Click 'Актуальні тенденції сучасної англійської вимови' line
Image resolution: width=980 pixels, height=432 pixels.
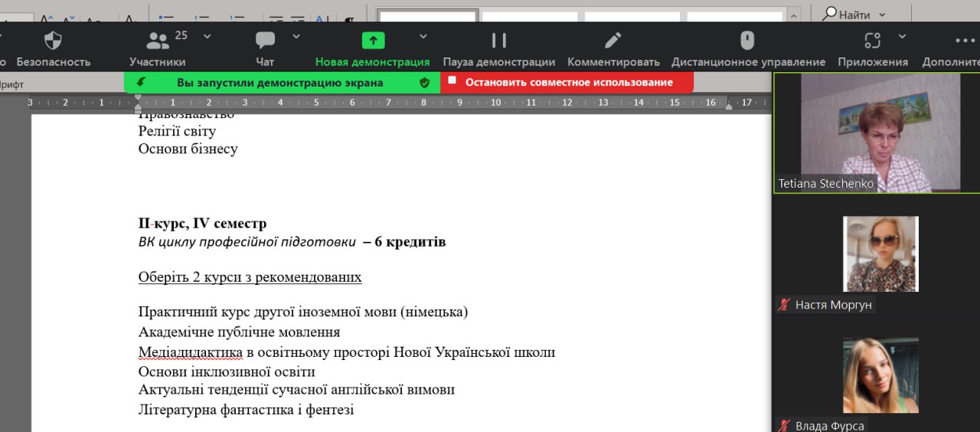point(296,389)
